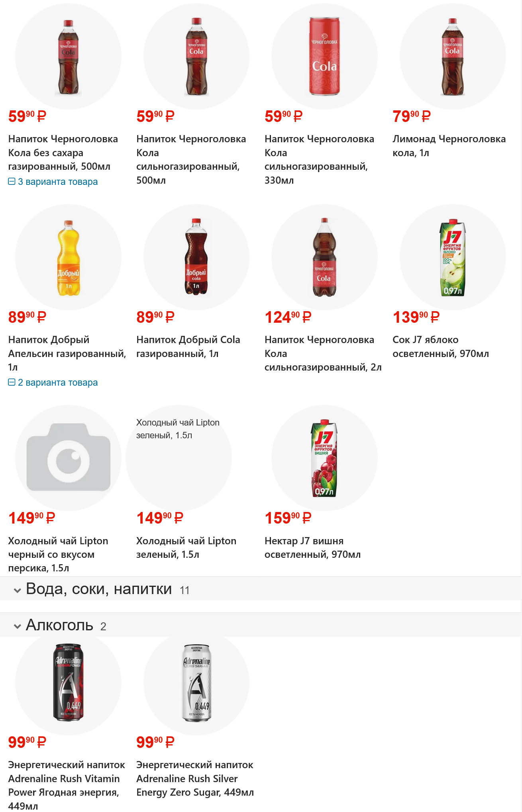The width and height of the screenshot is (522, 812).
Task: Click Энергетический напиток Adrenaline Rush Silver title
Action: tap(194, 779)
